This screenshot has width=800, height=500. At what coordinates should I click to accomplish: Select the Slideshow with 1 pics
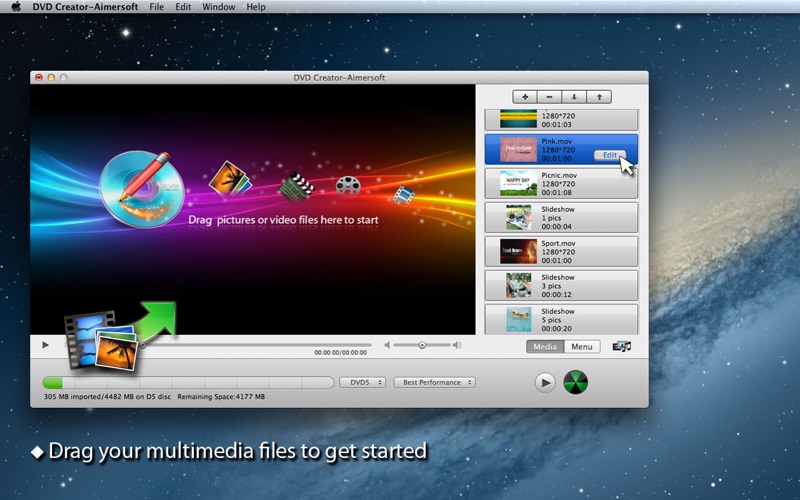pyautogui.click(x=561, y=217)
